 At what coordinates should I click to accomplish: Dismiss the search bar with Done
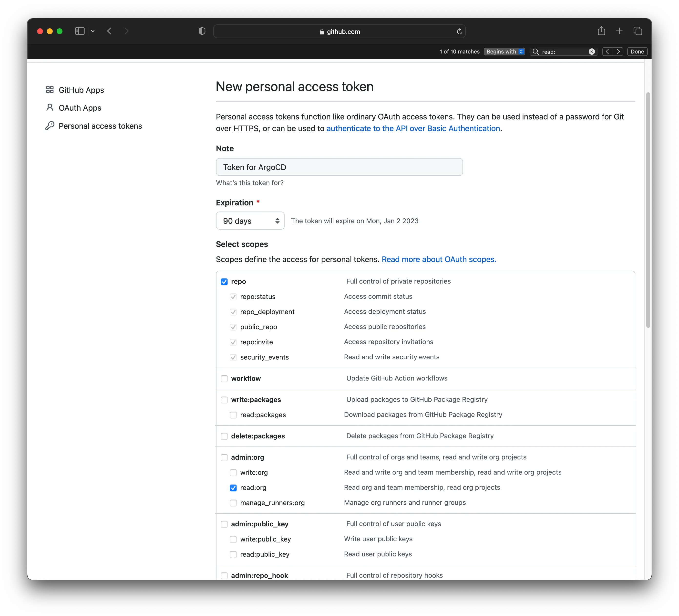point(637,52)
